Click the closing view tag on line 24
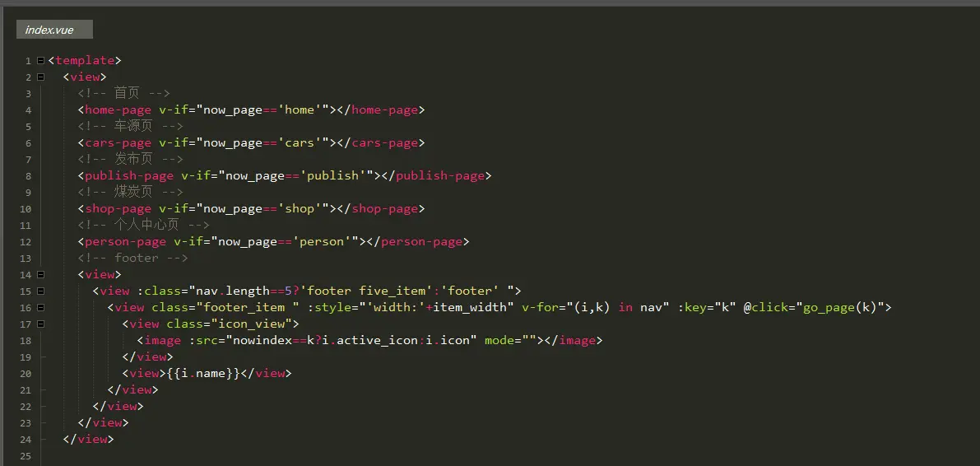The width and height of the screenshot is (980, 466). (x=88, y=439)
